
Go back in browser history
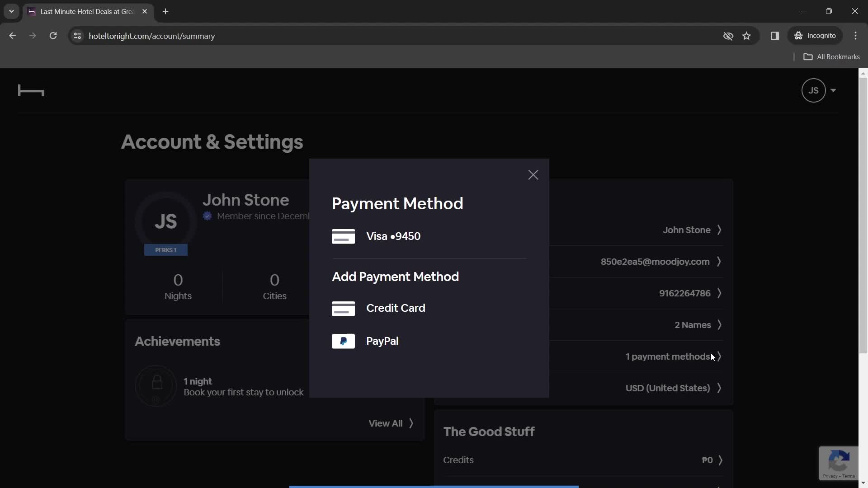pyautogui.click(x=12, y=36)
